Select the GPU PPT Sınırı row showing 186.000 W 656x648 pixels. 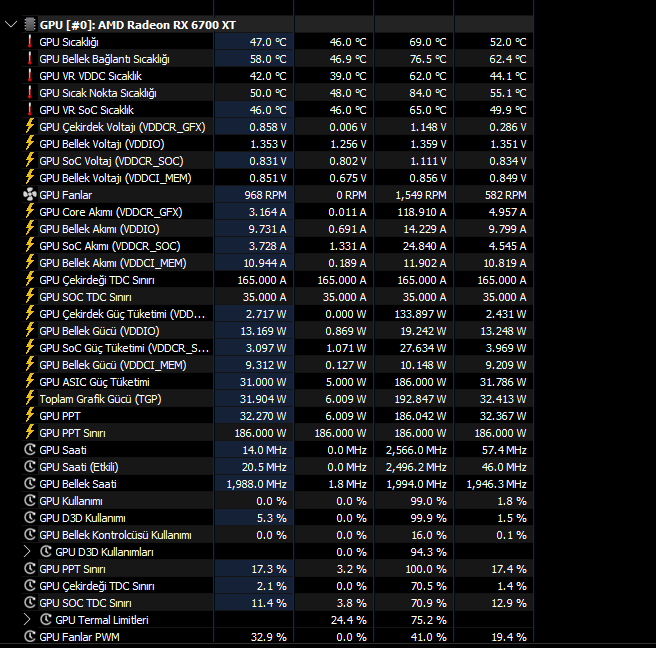point(72,433)
